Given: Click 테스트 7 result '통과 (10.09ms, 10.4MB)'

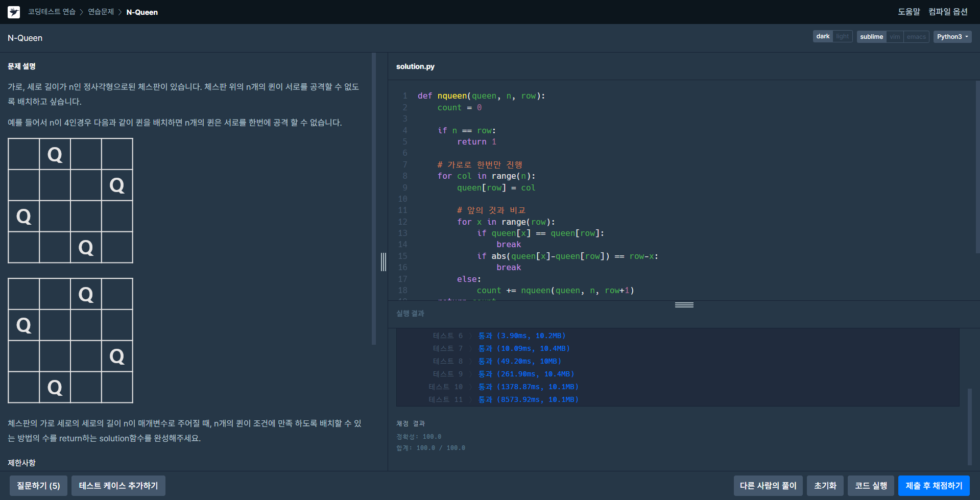Looking at the screenshot, I should [x=523, y=348].
